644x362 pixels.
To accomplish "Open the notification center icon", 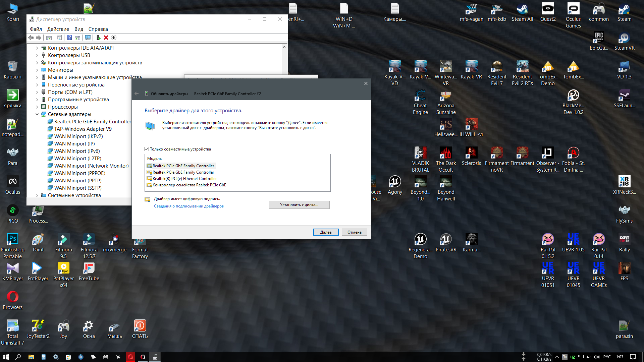I will [x=633, y=357].
